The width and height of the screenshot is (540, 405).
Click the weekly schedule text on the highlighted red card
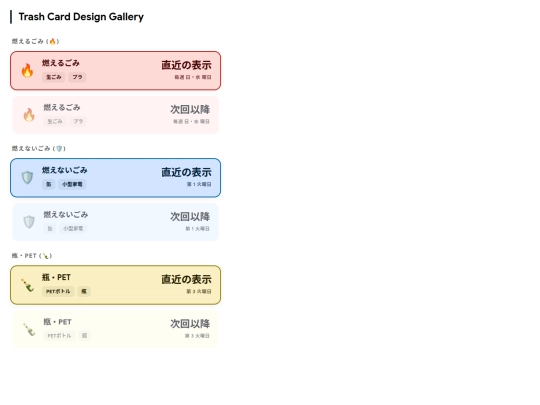tap(193, 77)
